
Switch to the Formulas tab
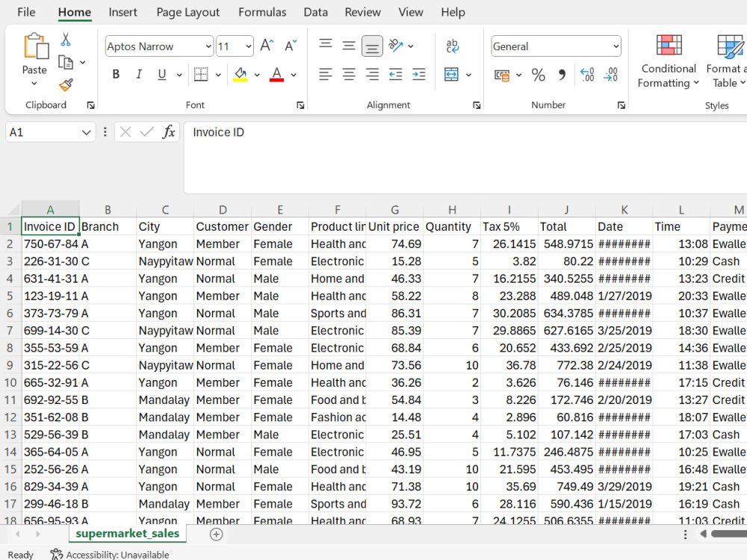262,13
